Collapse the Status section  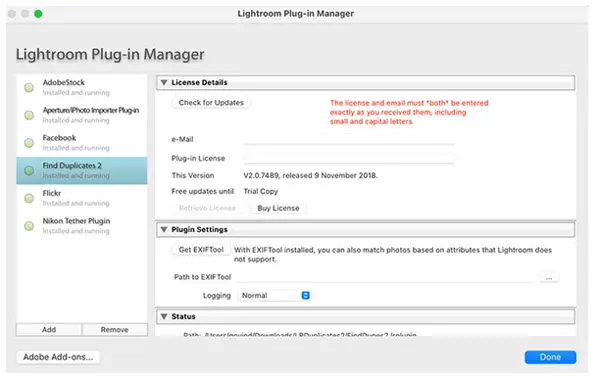164,317
